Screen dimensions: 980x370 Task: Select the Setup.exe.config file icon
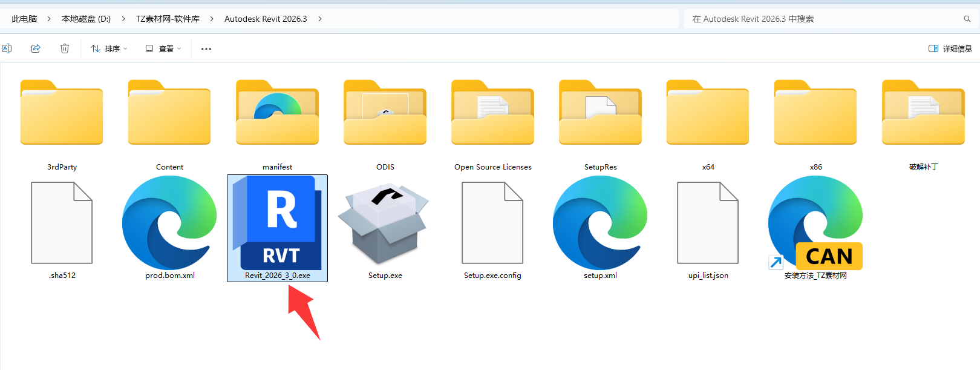[x=492, y=223]
